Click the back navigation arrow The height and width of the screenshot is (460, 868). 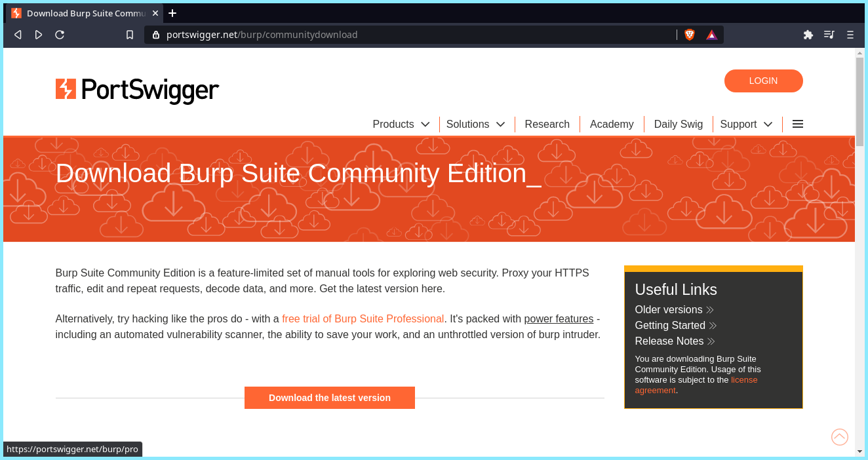(x=17, y=35)
